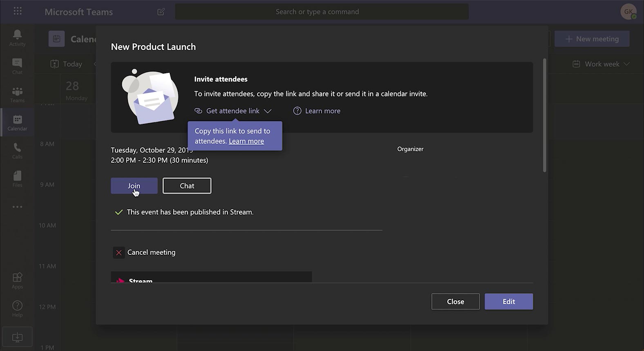The image size is (644, 351).
Task: Open the more apps ellipsis in sidebar
Action: [x=17, y=207]
